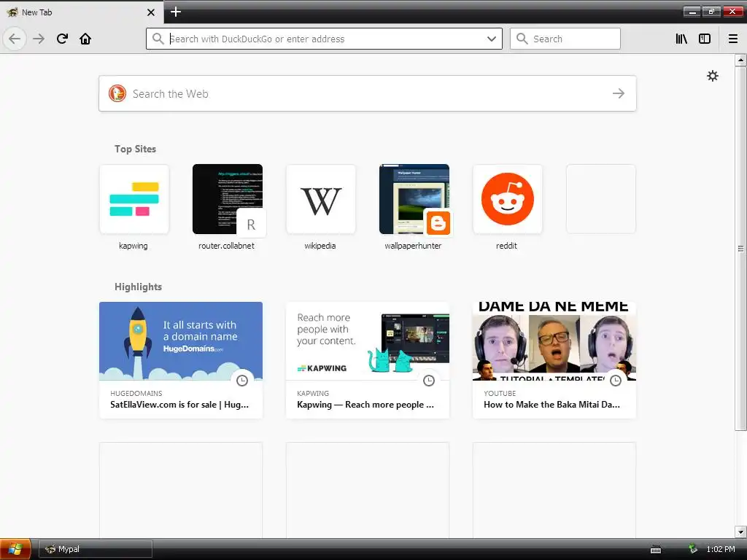
Task: Click the router.collabnet label text
Action: [x=226, y=246]
